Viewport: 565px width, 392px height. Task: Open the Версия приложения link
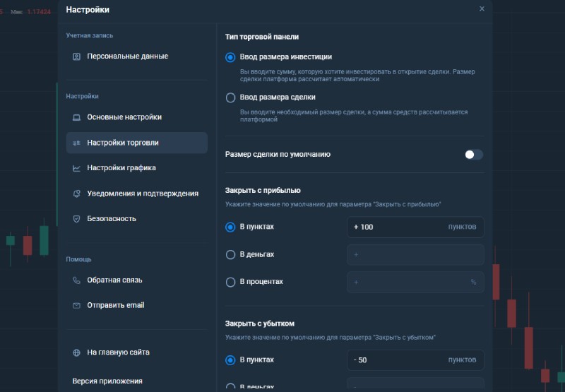pos(107,381)
